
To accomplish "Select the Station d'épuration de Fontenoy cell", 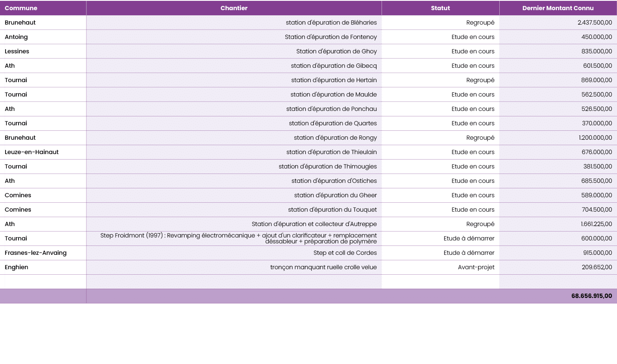I will [x=331, y=37].
